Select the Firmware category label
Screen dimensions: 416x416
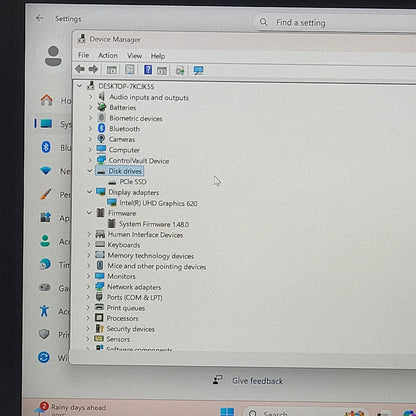122,213
